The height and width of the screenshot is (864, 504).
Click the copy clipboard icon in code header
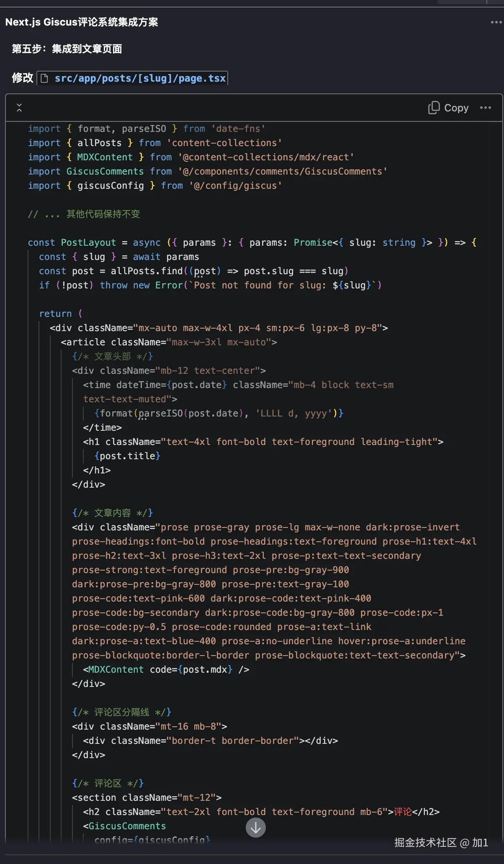(434, 108)
